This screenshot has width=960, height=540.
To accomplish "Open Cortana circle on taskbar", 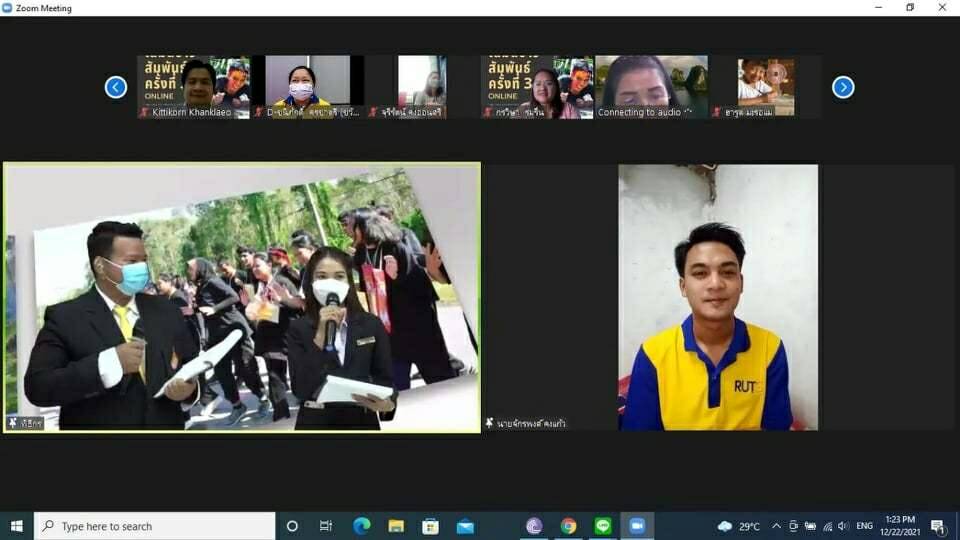I will tap(292, 526).
